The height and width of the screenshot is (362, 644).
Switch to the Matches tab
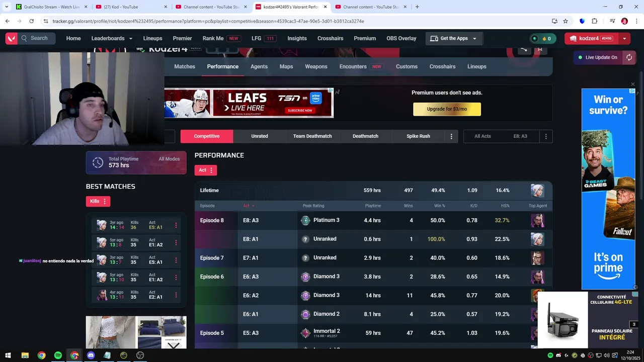185,66
